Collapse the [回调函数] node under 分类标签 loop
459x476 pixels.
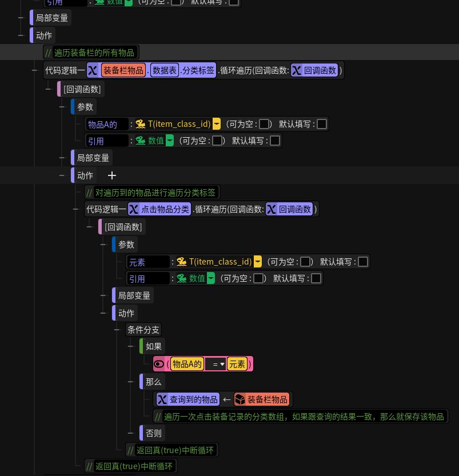tap(48, 89)
